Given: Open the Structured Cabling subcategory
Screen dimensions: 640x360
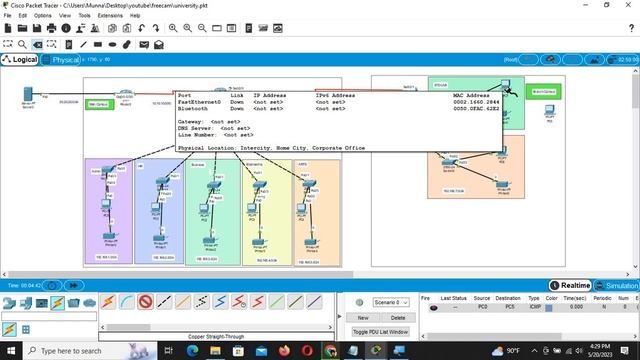Looking at the screenshot, I should [x=26, y=329].
